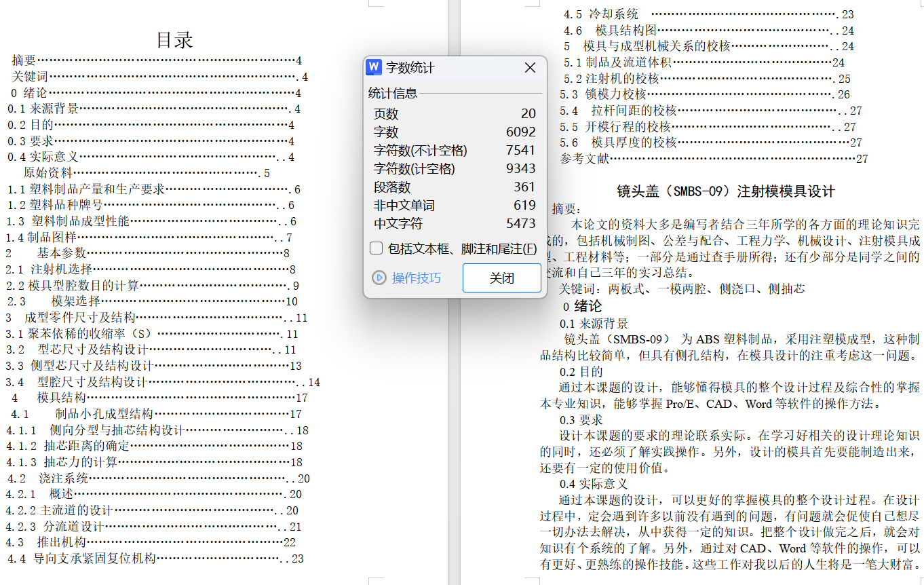Click the keywords line 两板式、一模两腔、侧浇口、侧抽芯
The image size is (924, 585).
[707, 289]
